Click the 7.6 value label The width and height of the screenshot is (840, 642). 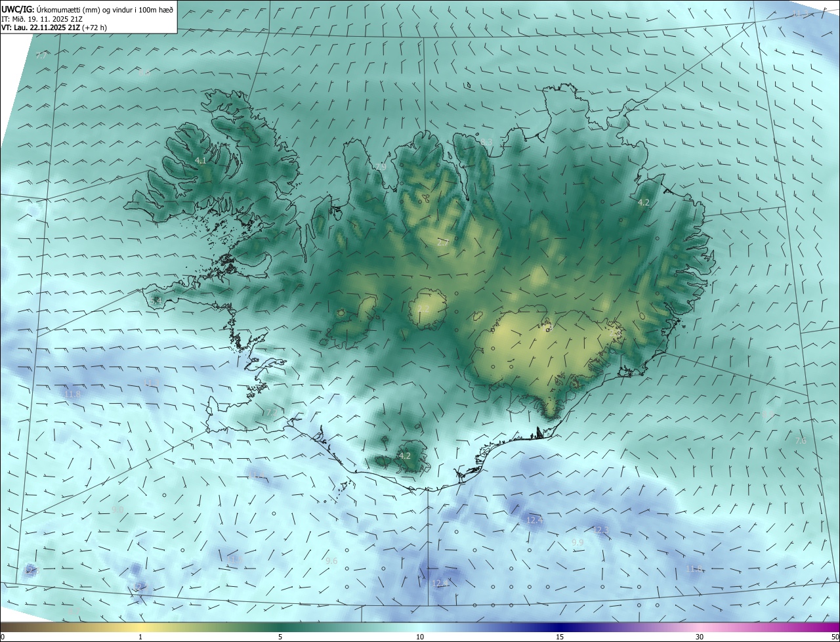click(x=801, y=440)
